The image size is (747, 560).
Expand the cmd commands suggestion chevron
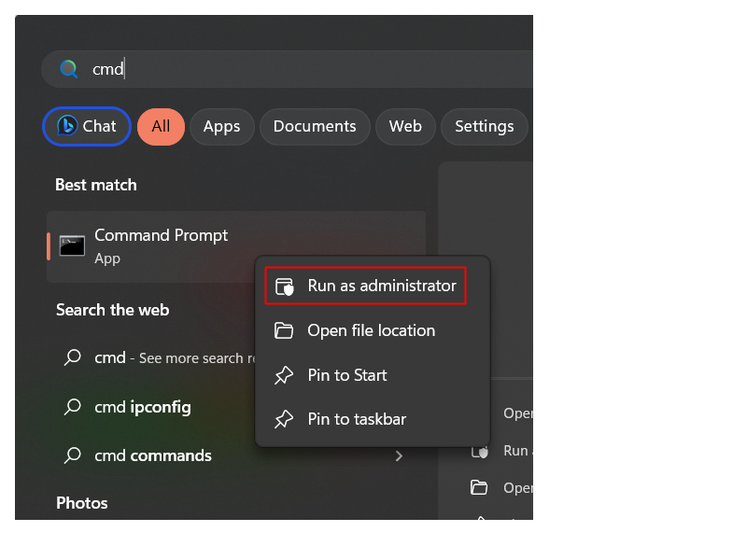[400, 456]
